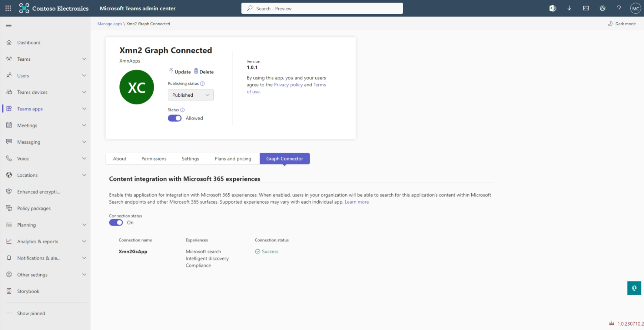Go to Manage apps breadcrumb
Viewport: 644px width, 330px height.
coord(110,24)
